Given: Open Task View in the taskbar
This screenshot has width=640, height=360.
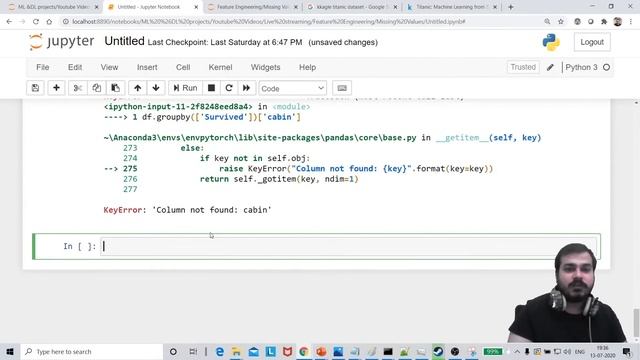Looking at the screenshot, I should [193, 351].
